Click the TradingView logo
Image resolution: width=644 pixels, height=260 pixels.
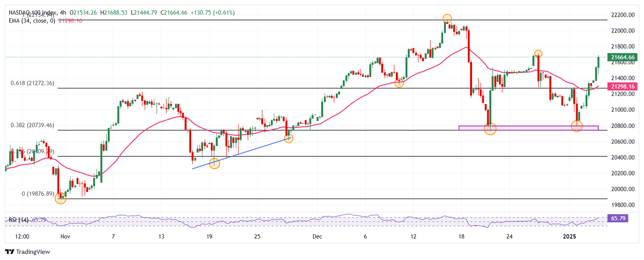[x=27, y=252]
